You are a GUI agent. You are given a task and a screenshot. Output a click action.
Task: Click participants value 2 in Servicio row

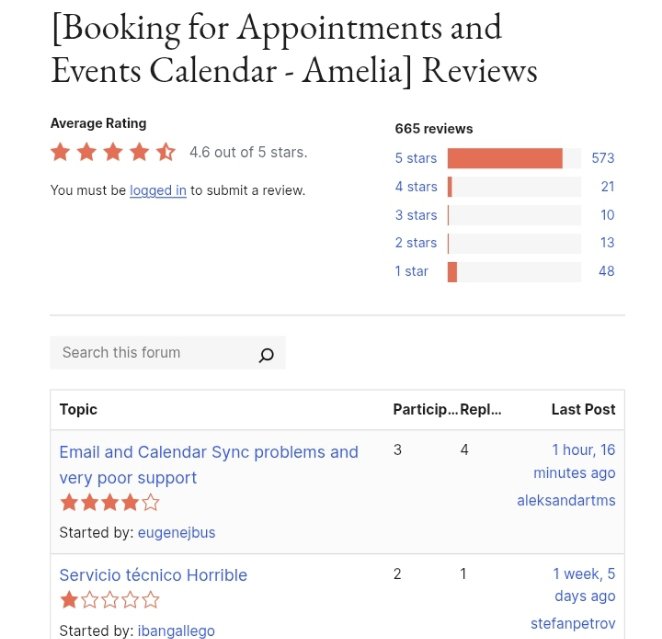point(397,574)
